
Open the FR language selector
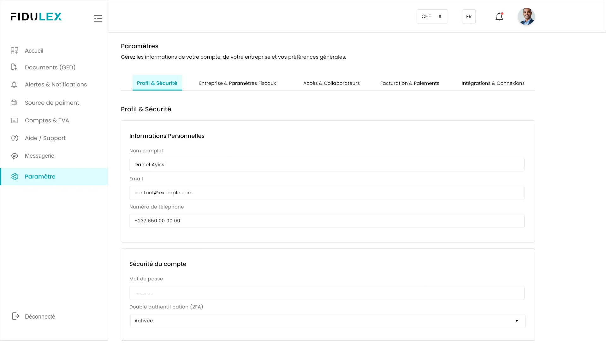click(469, 16)
